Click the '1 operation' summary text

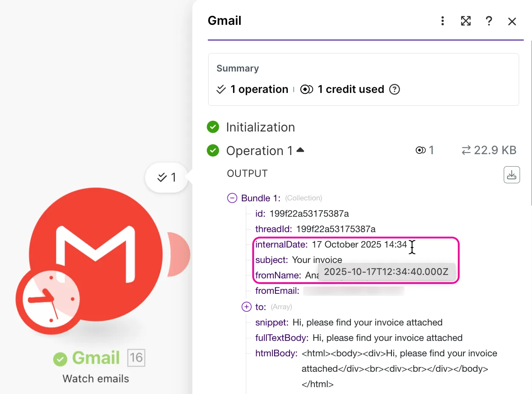(x=259, y=90)
